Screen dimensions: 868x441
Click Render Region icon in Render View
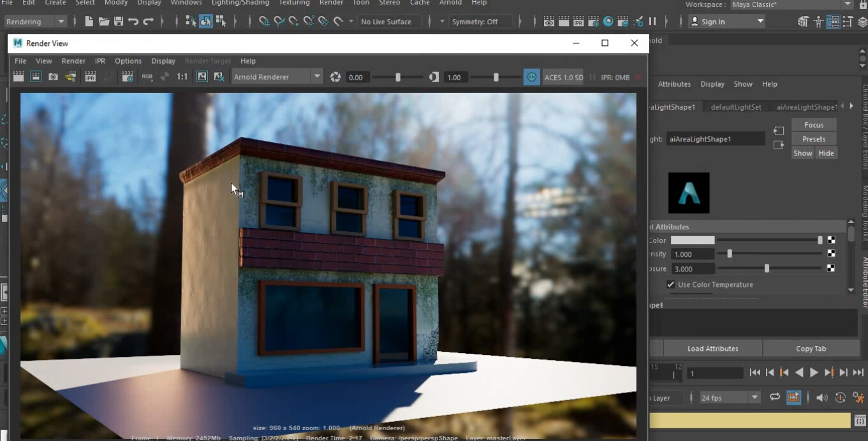[x=36, y=77]
